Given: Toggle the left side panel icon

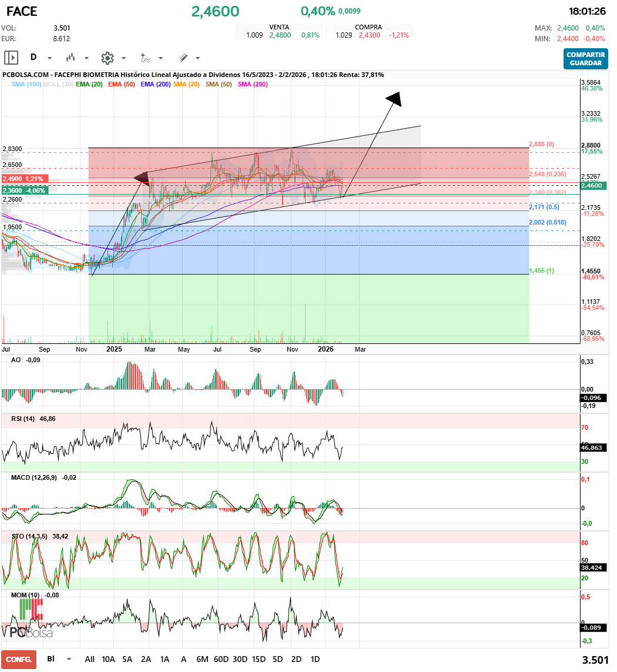Looking at the screenshot, I should pyautogui.click(x=11, y=57).
